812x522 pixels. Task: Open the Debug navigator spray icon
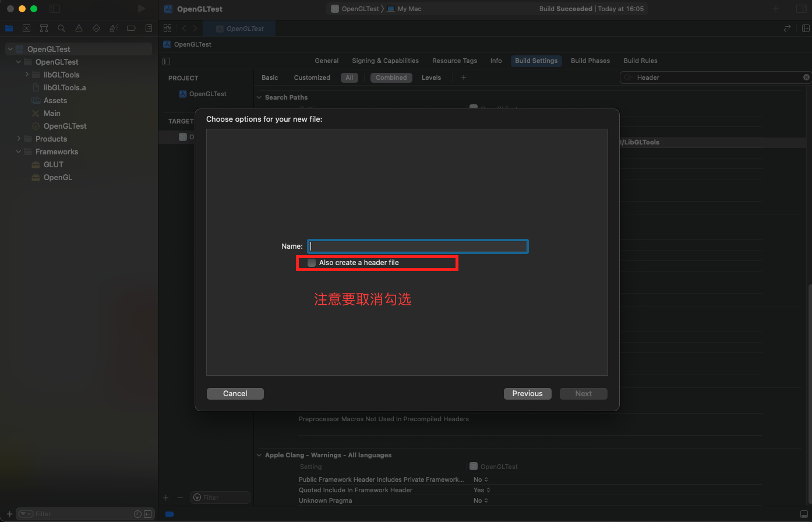[114, 28]
